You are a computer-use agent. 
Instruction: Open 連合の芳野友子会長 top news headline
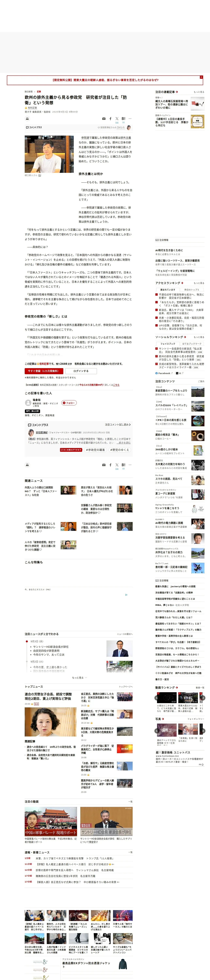(x=48, y=697)
